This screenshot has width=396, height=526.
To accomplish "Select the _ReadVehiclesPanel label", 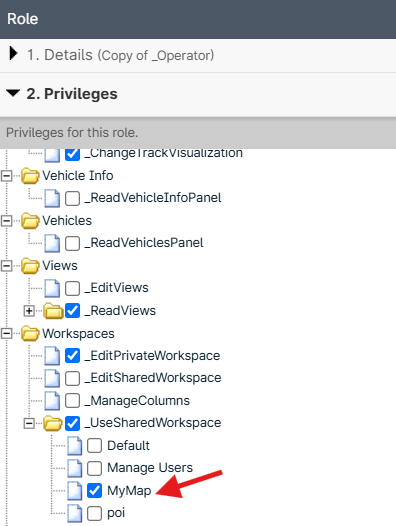I will (x=144, y=243).
